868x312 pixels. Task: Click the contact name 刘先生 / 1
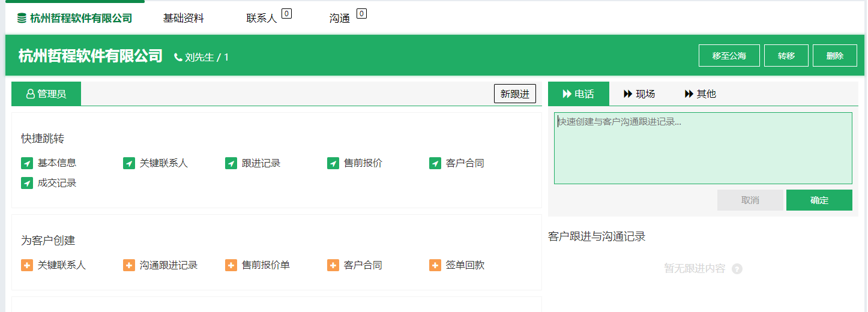(x=207, y=58)
